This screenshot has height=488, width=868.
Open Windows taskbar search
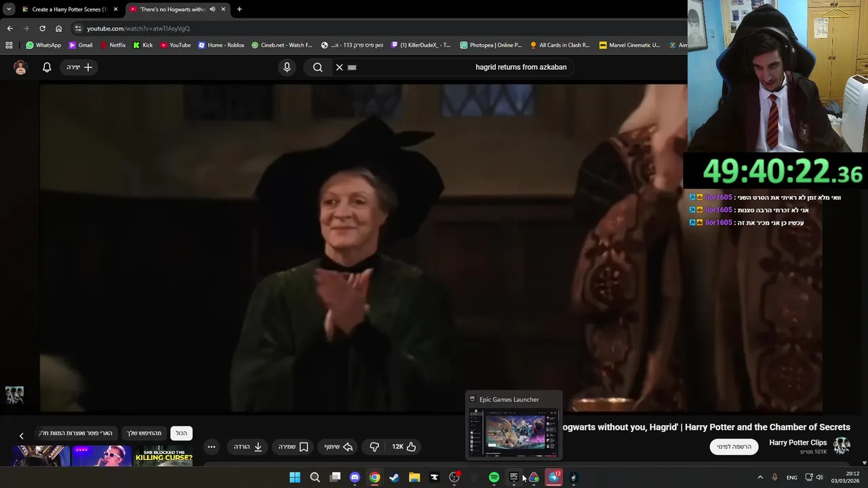tap(315, 477)
